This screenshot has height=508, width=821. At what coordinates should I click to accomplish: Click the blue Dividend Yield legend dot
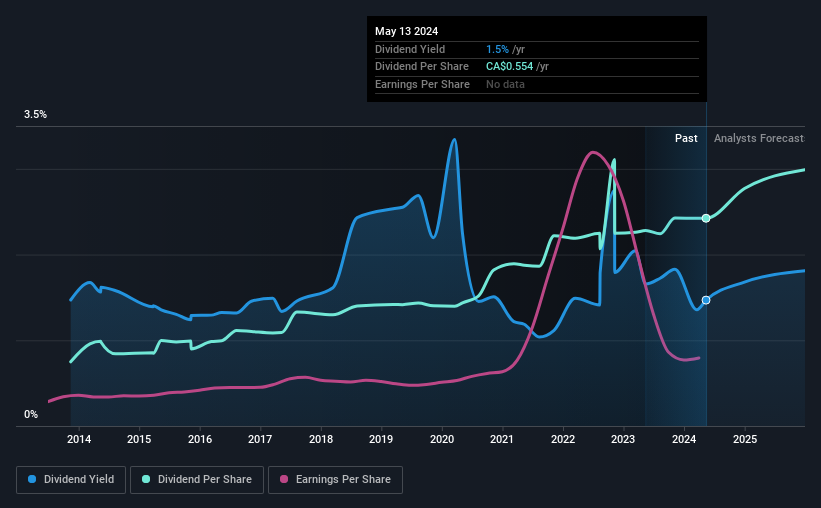32,479
